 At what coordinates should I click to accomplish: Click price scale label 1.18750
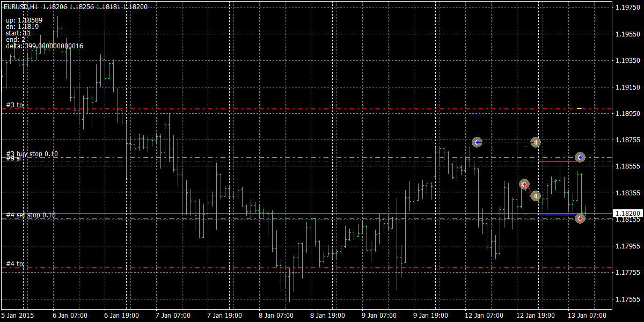tap(627, 140)
